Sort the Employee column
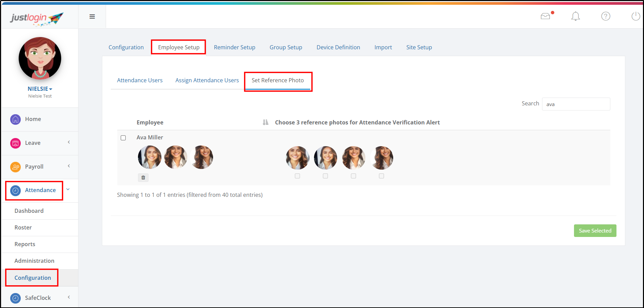Screen dimensions: 644x308 click(265, 122)
